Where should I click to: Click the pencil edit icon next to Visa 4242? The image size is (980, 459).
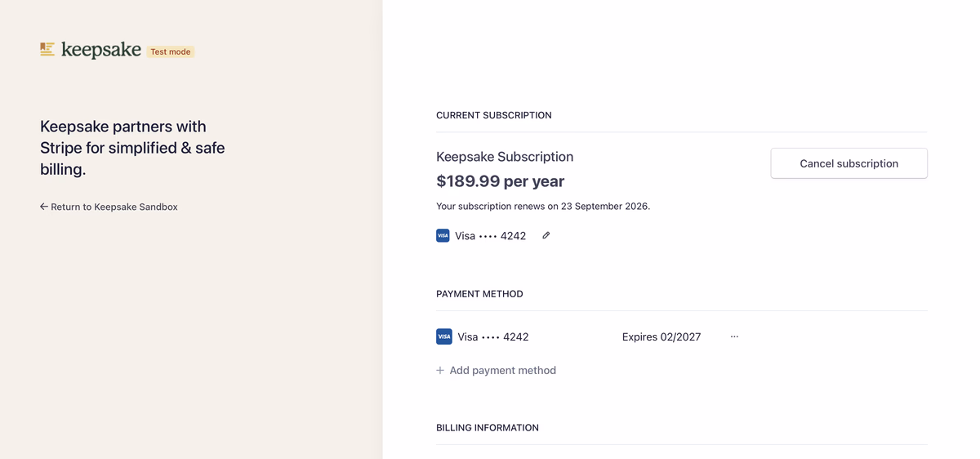coord(546,235)
